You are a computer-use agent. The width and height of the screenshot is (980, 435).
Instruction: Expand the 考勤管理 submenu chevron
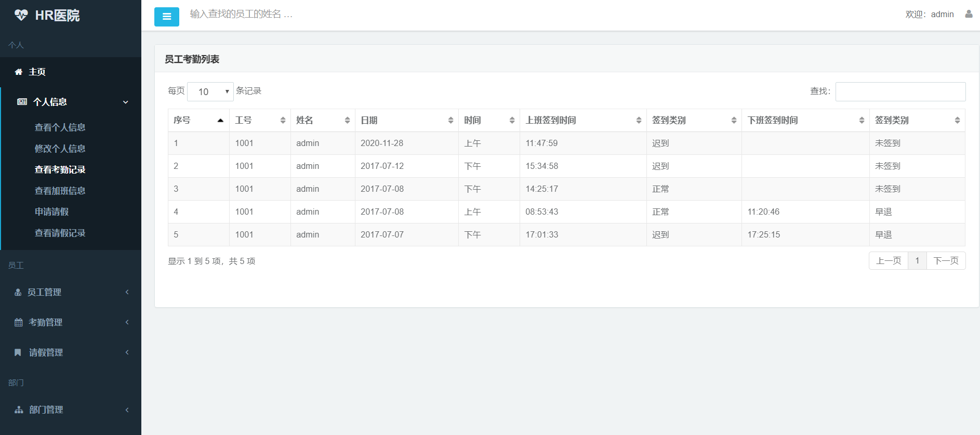coord(127,322)
